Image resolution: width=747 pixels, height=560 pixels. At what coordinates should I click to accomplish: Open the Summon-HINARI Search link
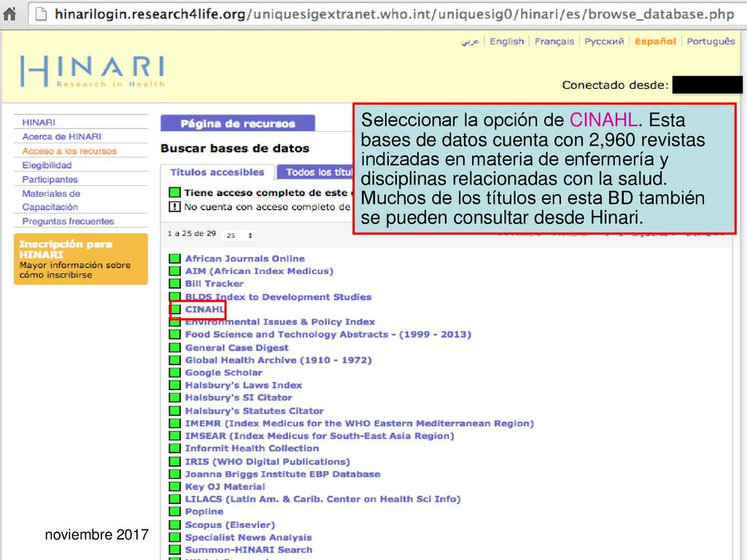(x=249, y=550)
